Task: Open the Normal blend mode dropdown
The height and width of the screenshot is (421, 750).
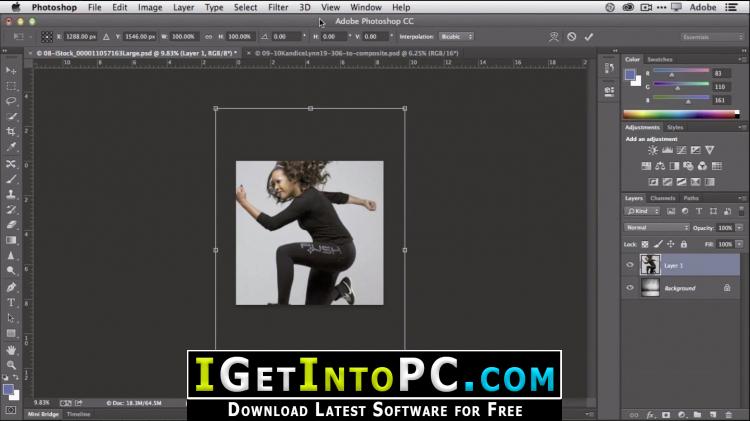Action: click(x=656, y=228)
